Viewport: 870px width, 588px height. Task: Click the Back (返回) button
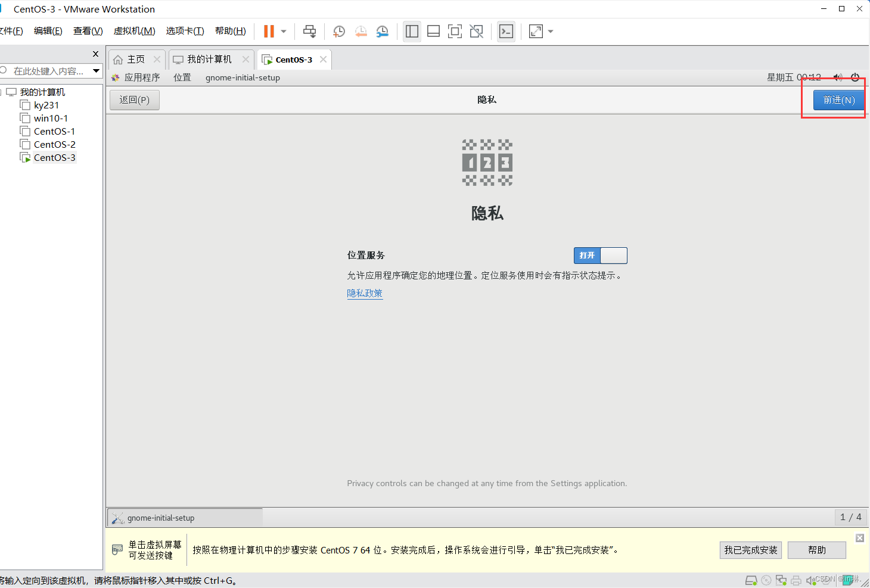click(135, 100)
